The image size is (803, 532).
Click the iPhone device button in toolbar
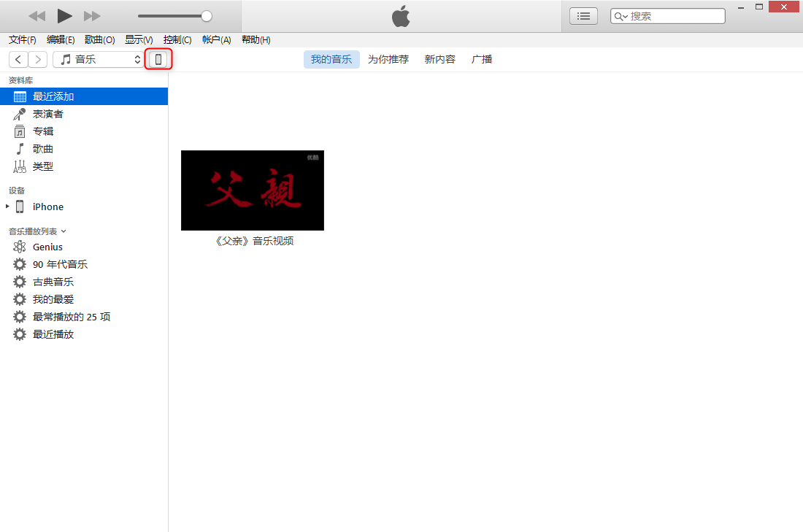tap(158, 59)
